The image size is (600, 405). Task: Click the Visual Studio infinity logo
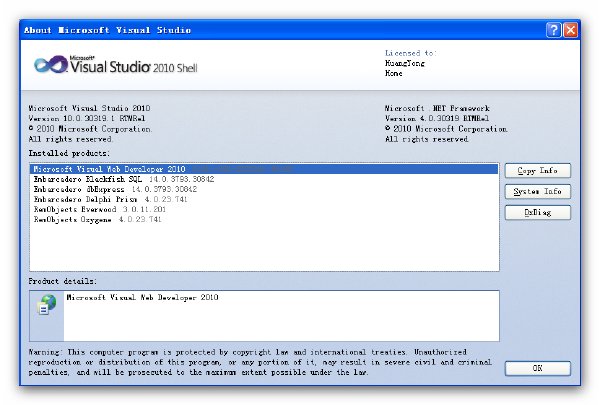point(51,64)
